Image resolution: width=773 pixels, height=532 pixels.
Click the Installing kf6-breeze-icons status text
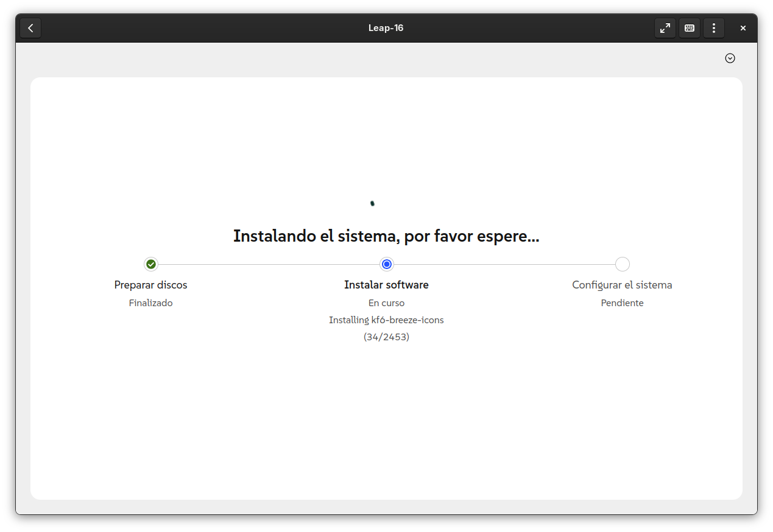click(x=386, y=320)
